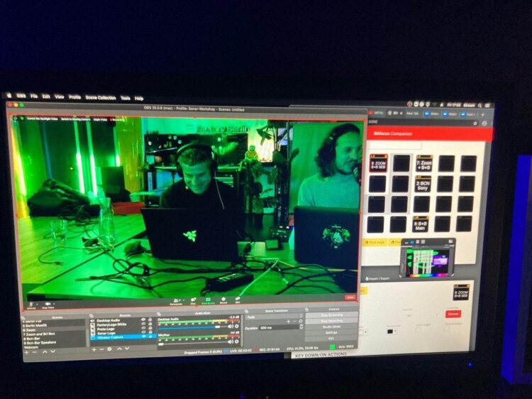532x399 pixels.
Task: Select Companion button 7: Zoom + B+B
Action: click(x=423, y=164)
